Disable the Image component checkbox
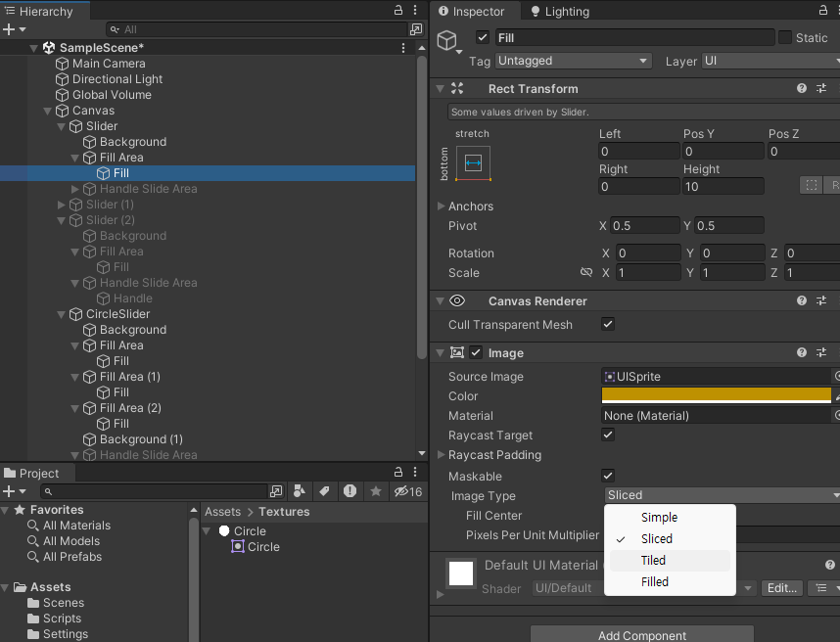Screen dimensions: 840x642 coord(476,352)
